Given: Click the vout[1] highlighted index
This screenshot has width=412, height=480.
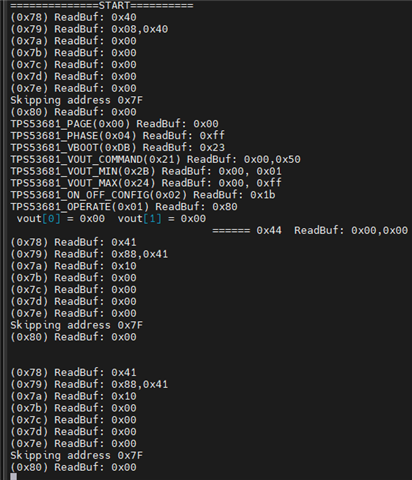Looking at the screenshot, I should (152, 219).
